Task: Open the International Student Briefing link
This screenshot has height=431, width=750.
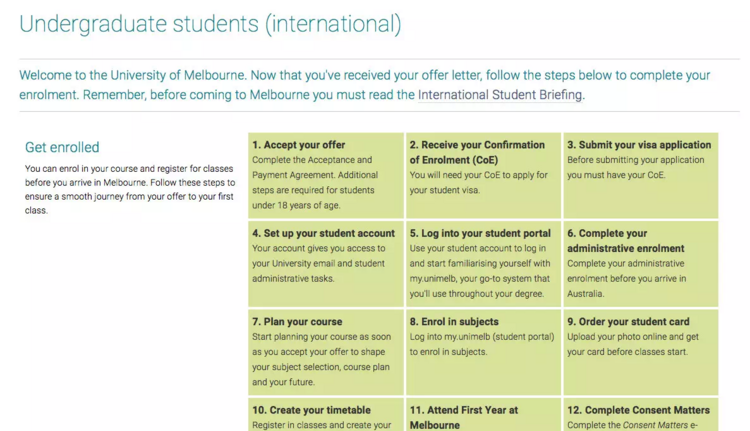Action: (x=500, y=96)
